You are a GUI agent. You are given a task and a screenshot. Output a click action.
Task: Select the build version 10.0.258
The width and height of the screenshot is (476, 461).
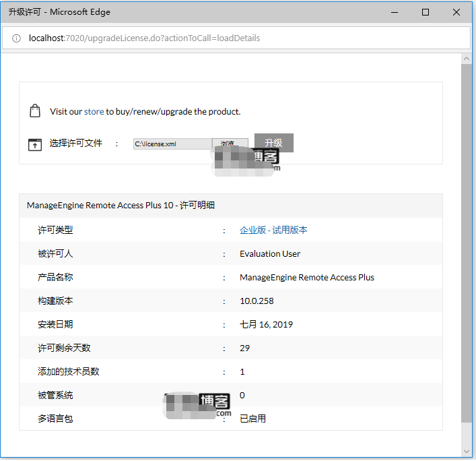pyautogui.click(x=257, y=301)
